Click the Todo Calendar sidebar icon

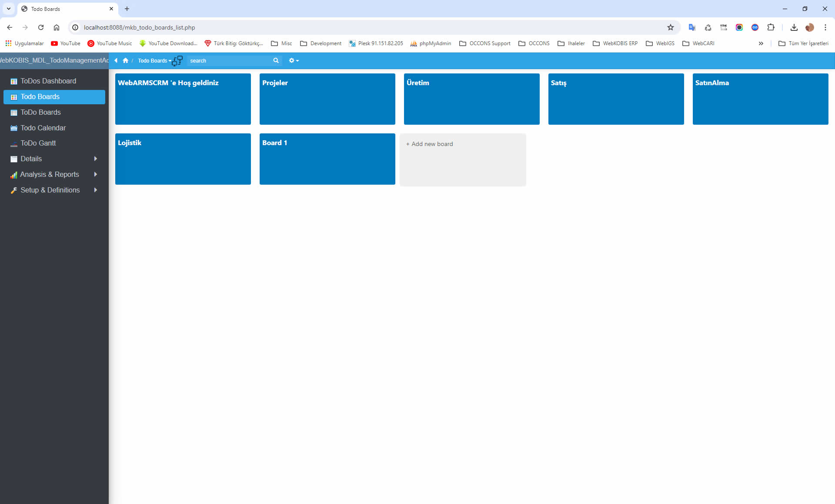(14, 128)
